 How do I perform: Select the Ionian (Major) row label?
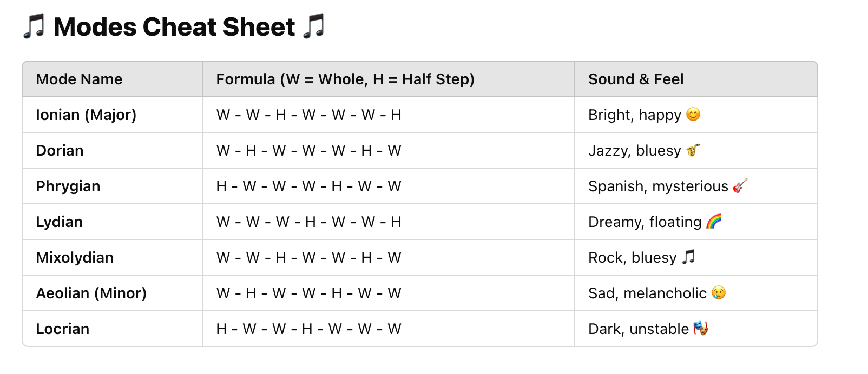coord(86,115)
